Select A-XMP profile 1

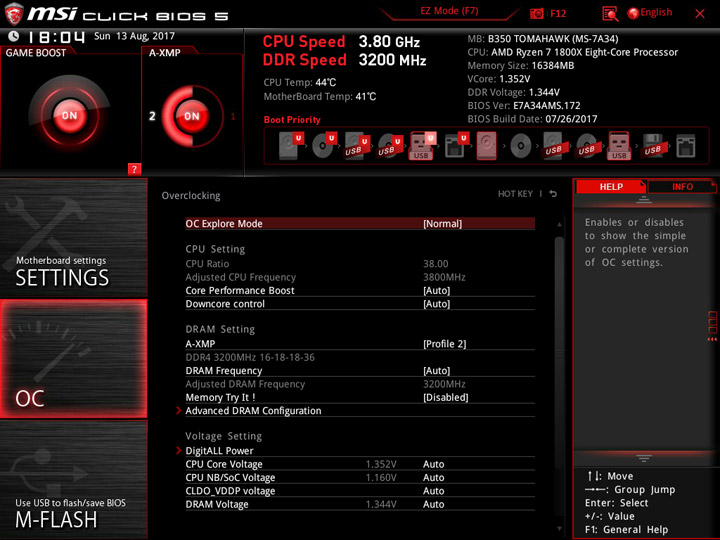233,116
